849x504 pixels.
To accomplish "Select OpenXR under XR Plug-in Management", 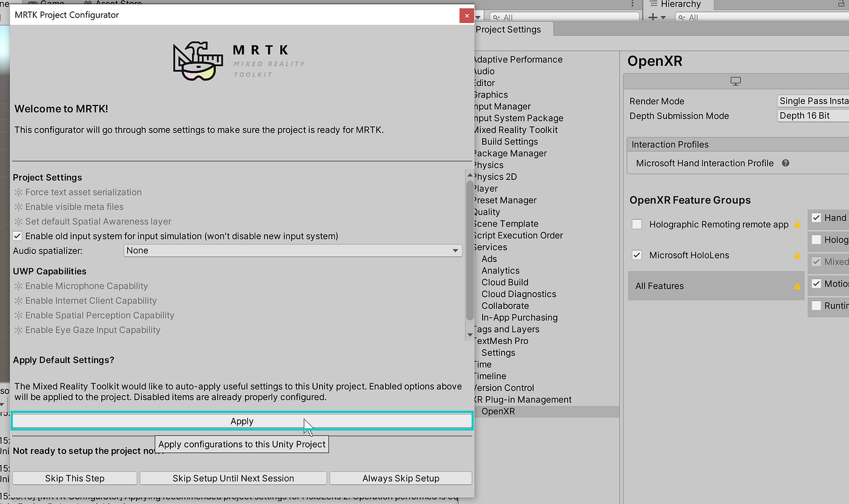I will [x=498, y=411].
